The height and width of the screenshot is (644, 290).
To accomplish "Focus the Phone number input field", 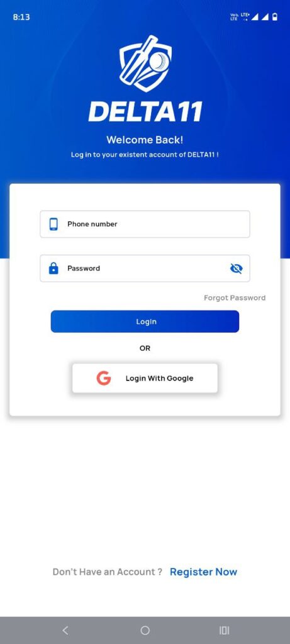I will pyautogui.click(x=145, y=225).
